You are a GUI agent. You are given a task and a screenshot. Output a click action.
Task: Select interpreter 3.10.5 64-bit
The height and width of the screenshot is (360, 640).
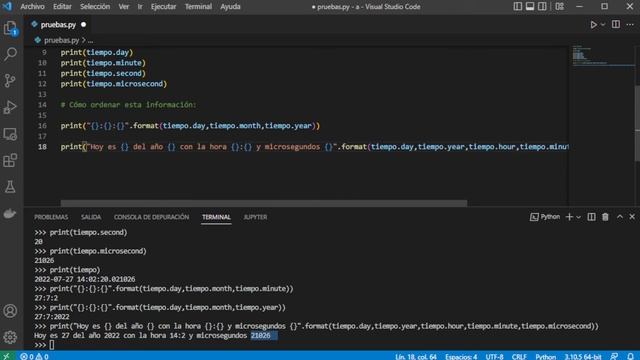(583, 356)
